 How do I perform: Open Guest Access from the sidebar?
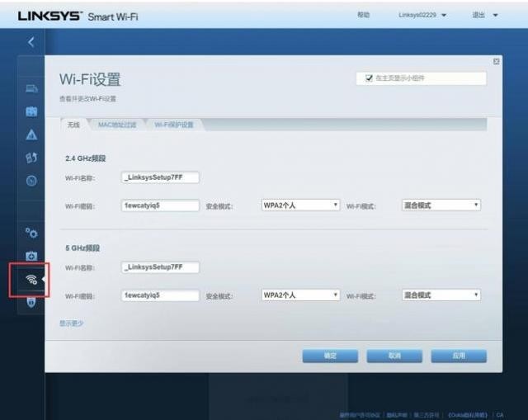[x=31, y=111]
